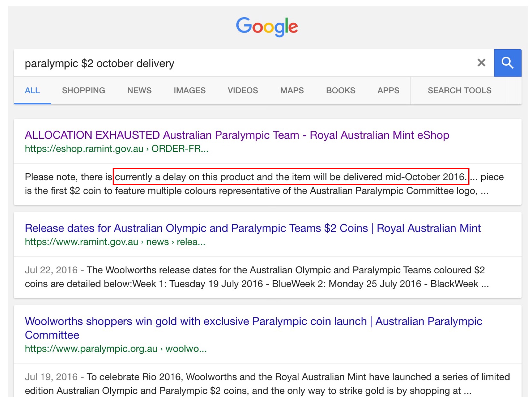Screen dimensions: 532x397
Task: Open Woolworths shoppers win gold result
Action: click(x=253, y=328)
